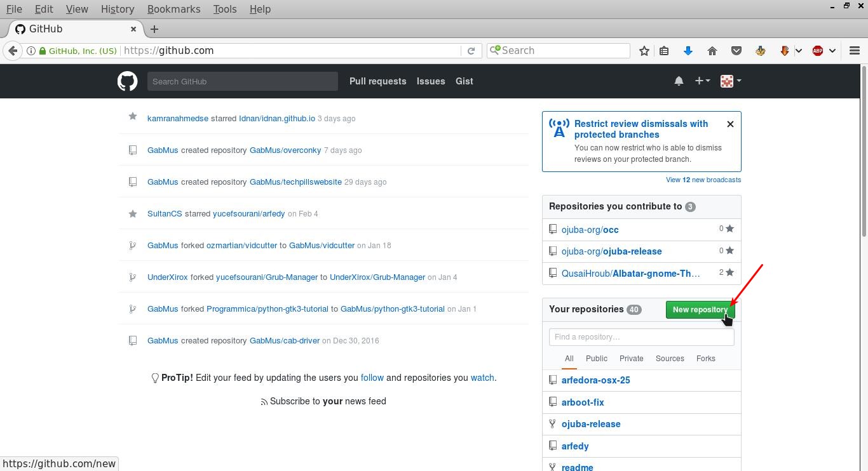Open the notifications bell icon
The width and height of the screenshot is (868, 471).
tap(679, 81)
